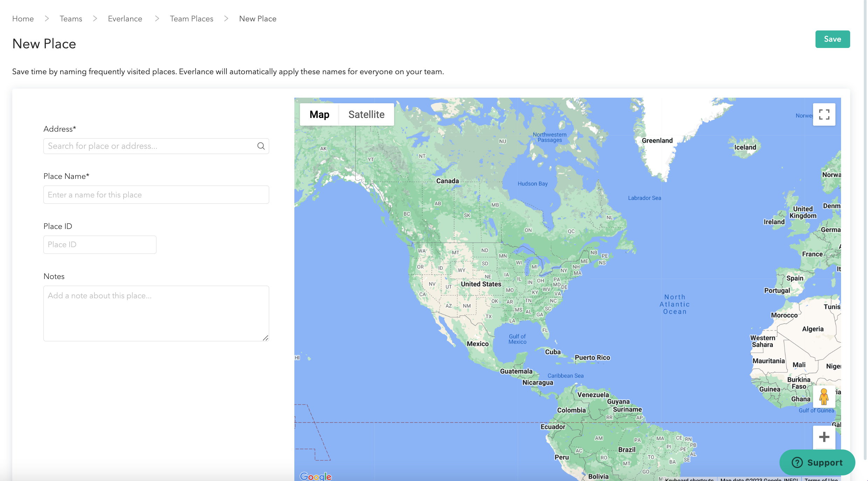Click the Google logo on map

pyautogui.click(x=315, y=476)
